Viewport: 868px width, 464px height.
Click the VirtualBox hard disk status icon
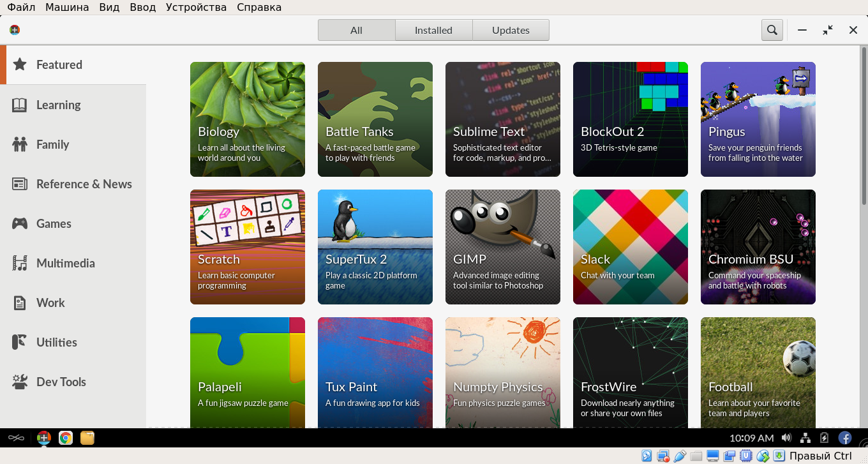[647, 456]
